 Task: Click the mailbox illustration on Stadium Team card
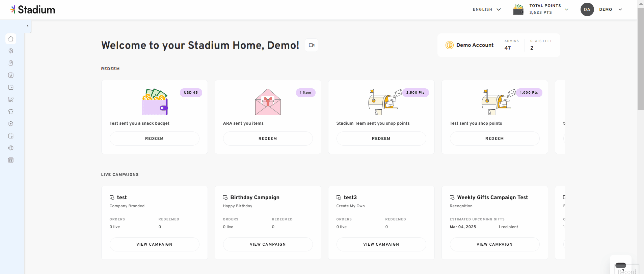pos(385,102)
